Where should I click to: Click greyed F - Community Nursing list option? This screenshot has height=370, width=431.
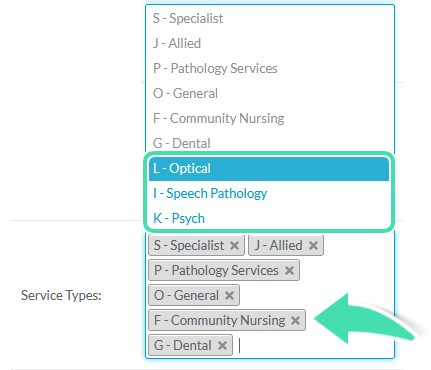coord(270,118)
